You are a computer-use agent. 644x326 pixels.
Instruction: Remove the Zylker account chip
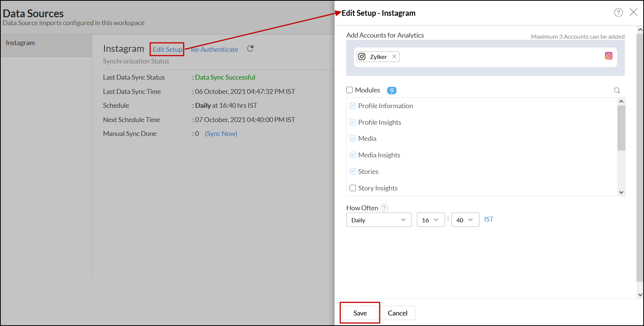[x=394, y=57]
